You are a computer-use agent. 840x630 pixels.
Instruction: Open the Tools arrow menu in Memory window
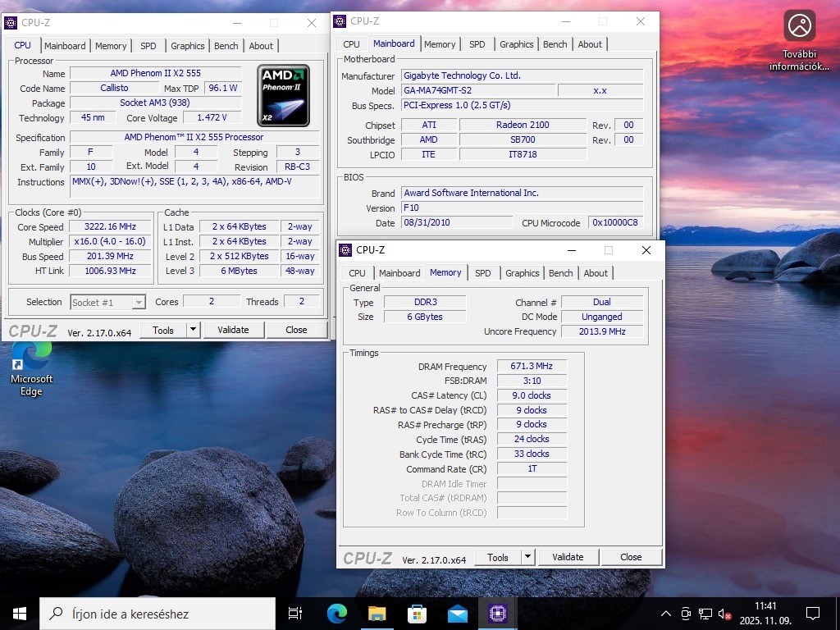(528, 557)
